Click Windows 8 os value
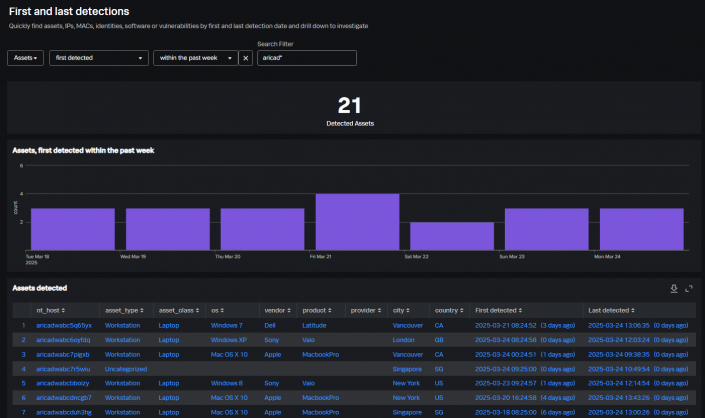This screenshot has height=418, width=705. tap(227, 383)
